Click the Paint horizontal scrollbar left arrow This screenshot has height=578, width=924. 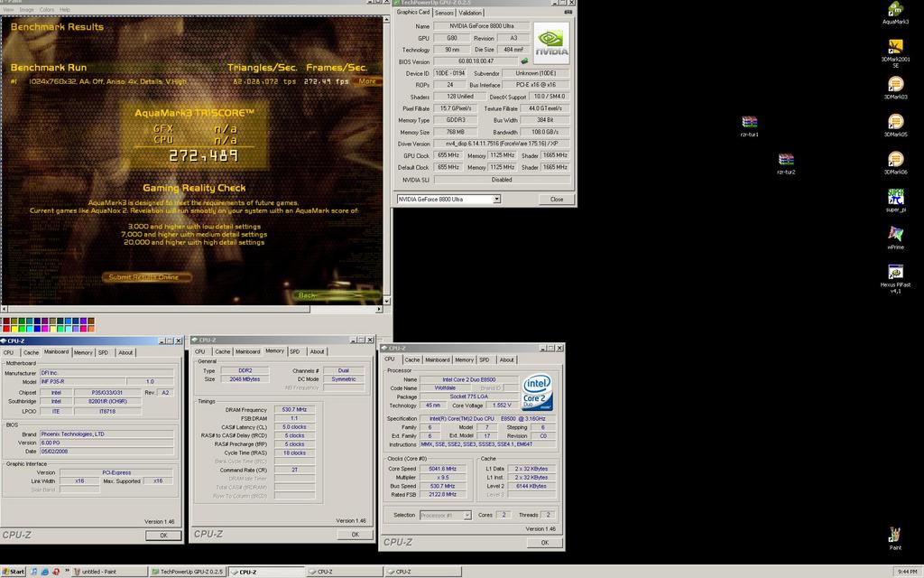point(5,309)
